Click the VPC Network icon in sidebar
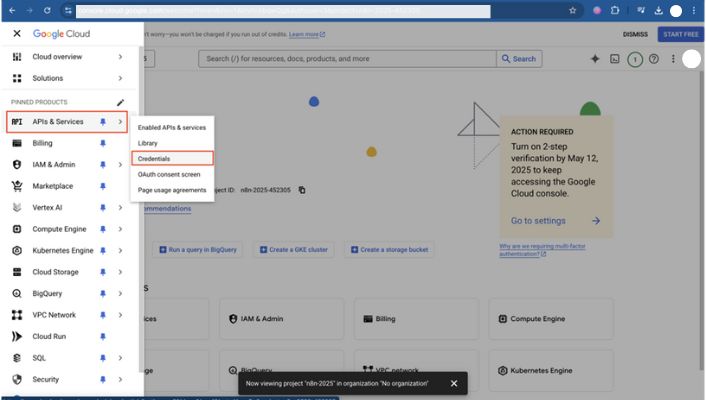 point(17,315)
